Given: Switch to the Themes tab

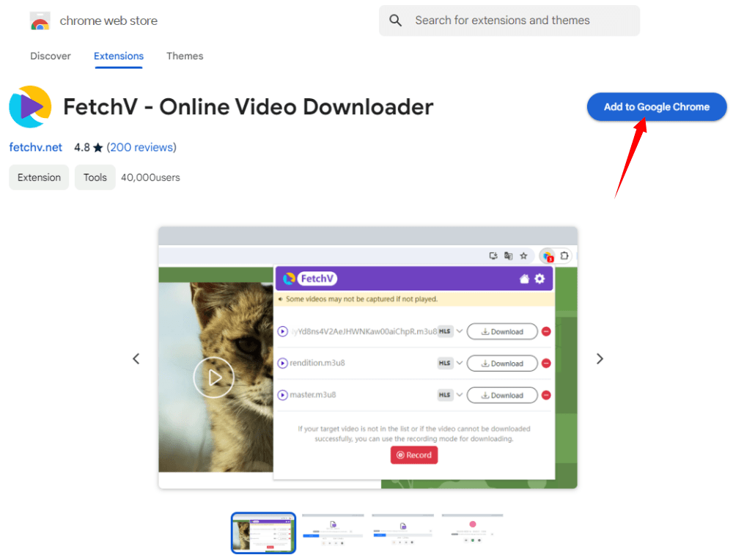Looking at the screenshot, I should pyautogui.click(x=185, y=56).
